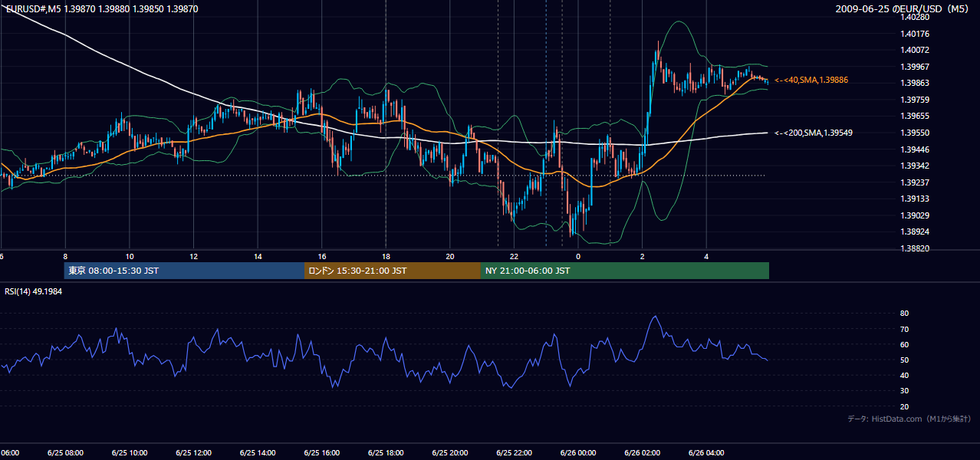Click price level 1.39029 on axis

[914, 215]
